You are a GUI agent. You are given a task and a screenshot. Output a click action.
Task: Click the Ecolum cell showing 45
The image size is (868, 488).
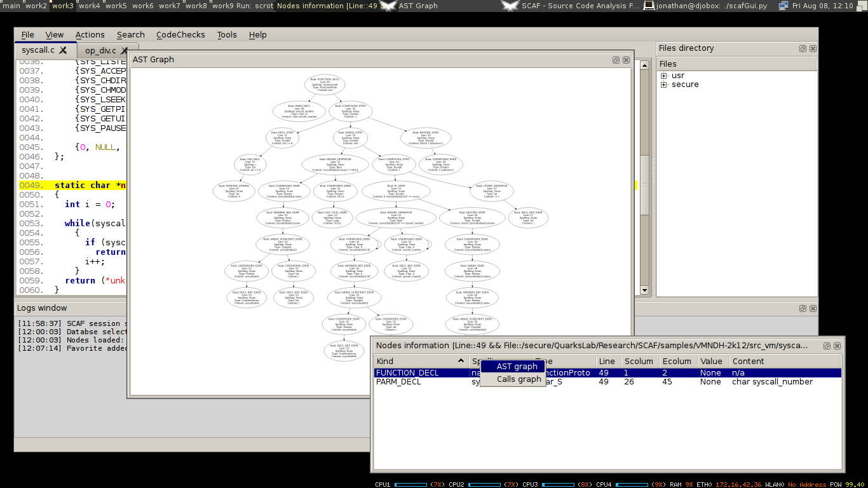point(668,382)
